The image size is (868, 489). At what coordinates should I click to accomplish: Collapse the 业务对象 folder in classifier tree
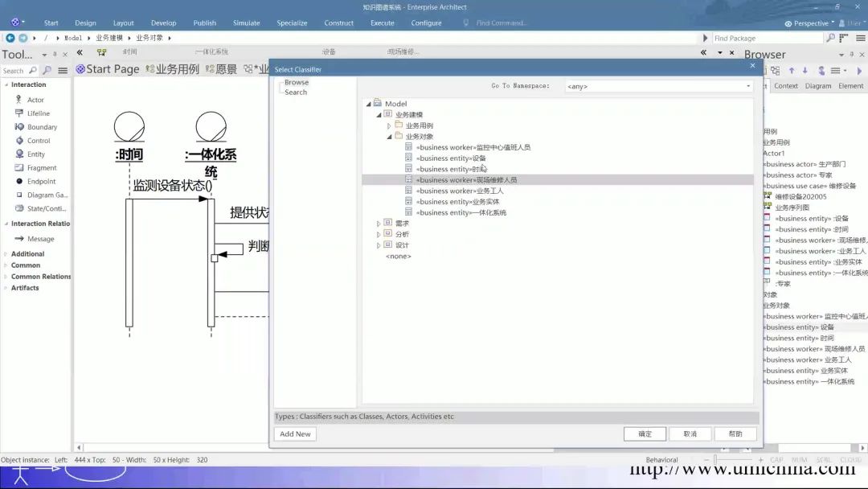coord(389,137)
